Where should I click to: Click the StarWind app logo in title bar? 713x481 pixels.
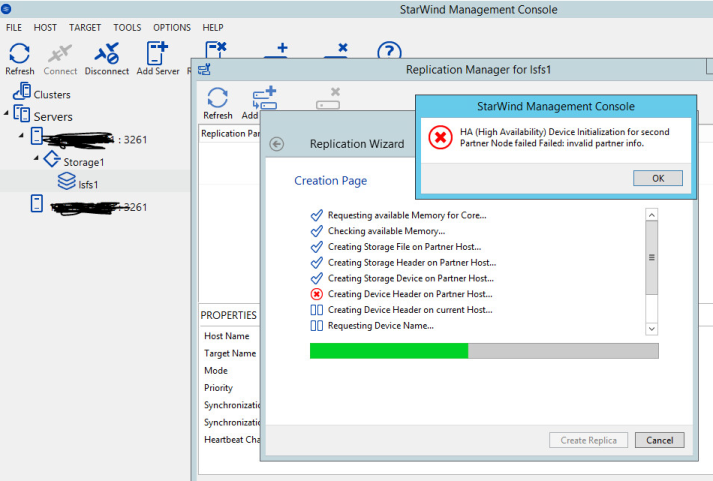[x=6, y=8]
